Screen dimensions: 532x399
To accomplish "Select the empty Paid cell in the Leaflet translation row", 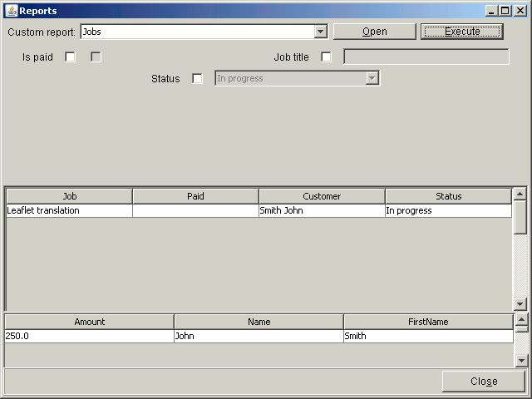I will coord(195,210).
